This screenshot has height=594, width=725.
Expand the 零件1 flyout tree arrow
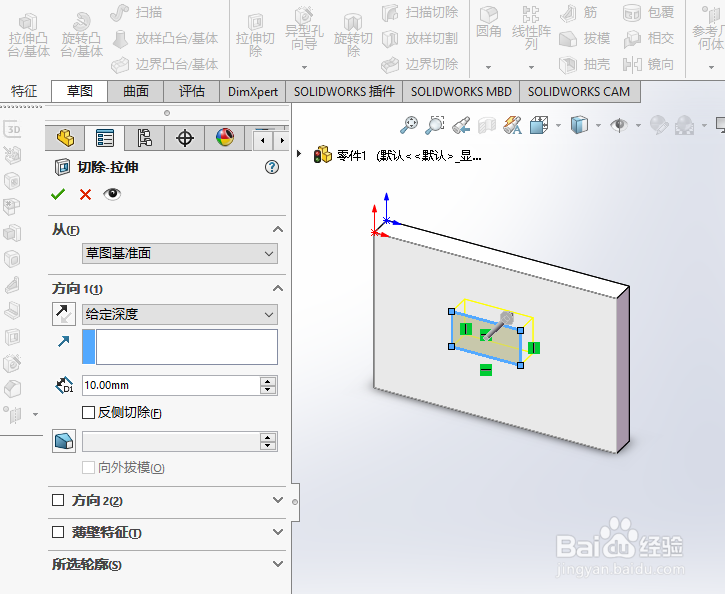pos(299,153)
